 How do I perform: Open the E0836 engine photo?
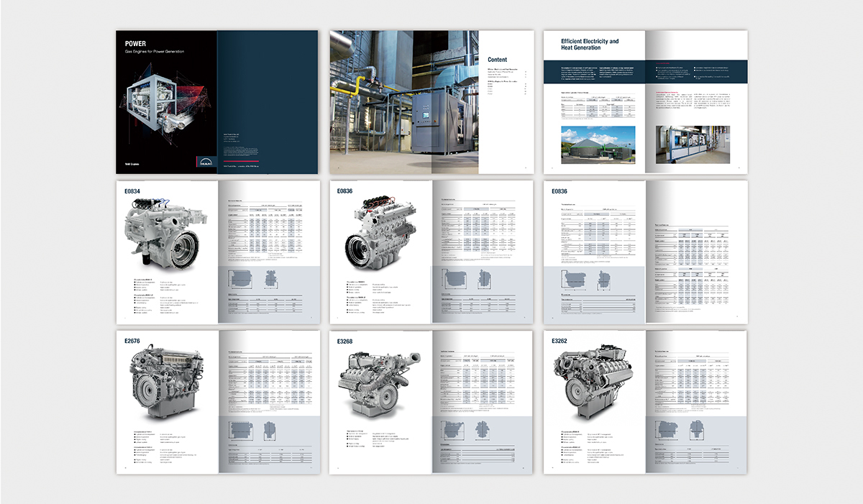coord(380,233)
